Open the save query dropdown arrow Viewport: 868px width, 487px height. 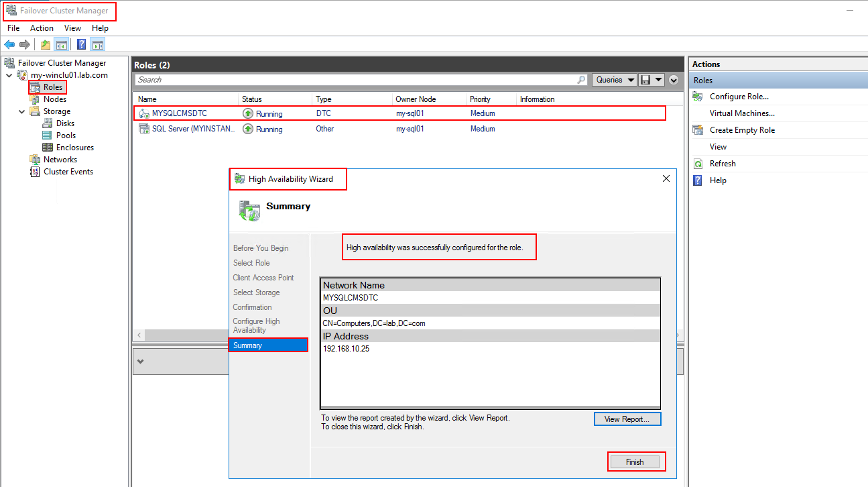[659, 80]
